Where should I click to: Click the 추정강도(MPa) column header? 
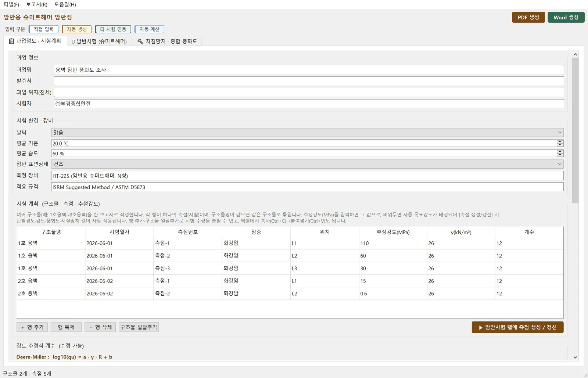(x=393, y=232)
